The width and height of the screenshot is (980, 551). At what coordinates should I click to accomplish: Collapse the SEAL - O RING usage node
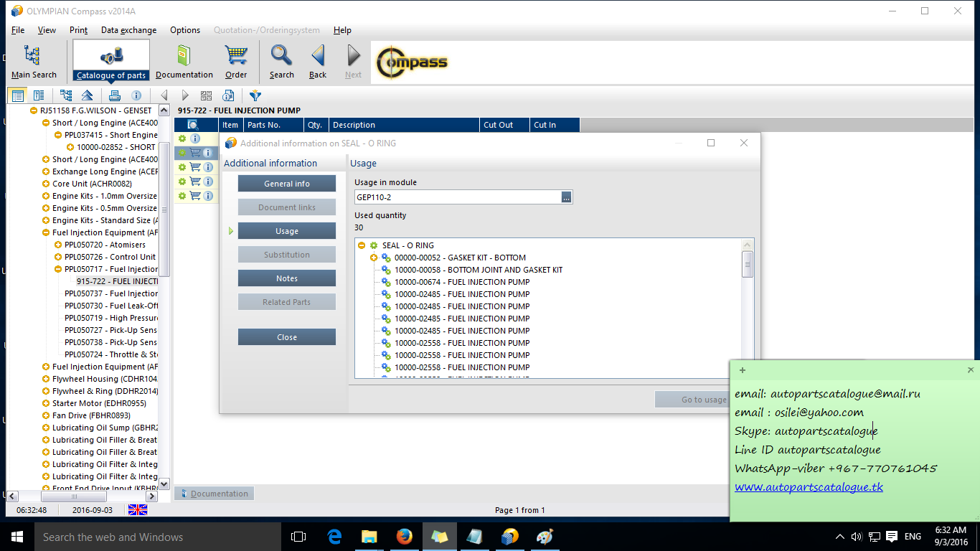pos(362,245)
